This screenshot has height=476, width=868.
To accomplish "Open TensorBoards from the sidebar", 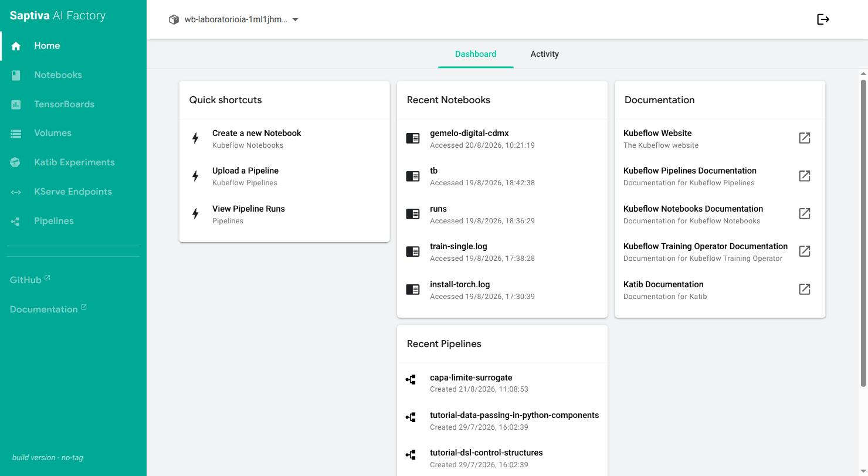I will pyautogui.click(x=73, y=104).
